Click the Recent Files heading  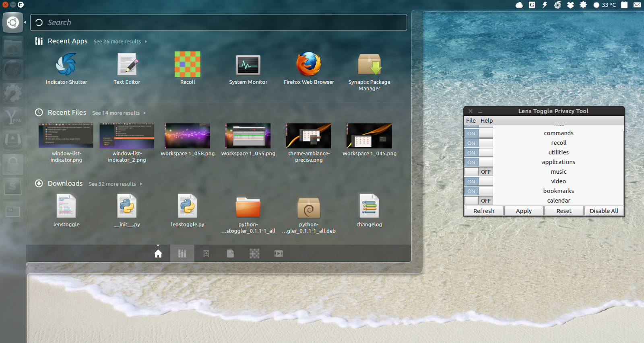[x=67, y=113]
